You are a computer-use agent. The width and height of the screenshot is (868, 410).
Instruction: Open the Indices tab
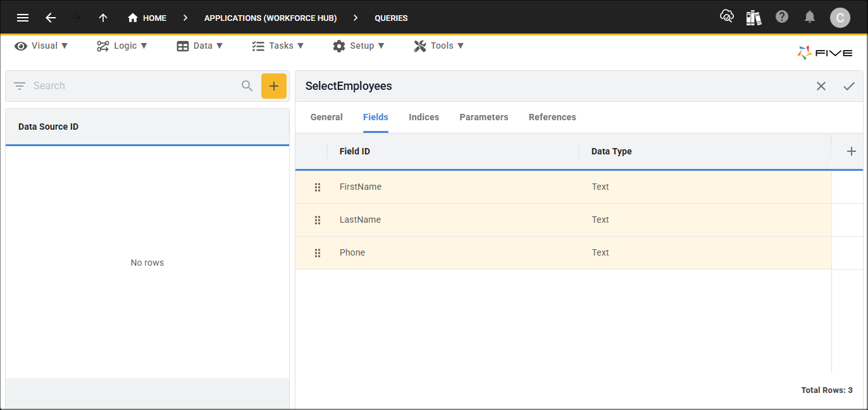tap(424, 117)
